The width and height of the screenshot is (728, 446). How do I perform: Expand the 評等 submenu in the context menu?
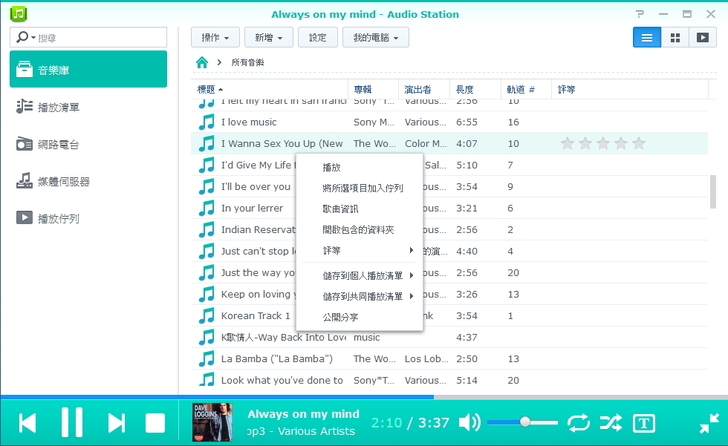click(359, 250)
